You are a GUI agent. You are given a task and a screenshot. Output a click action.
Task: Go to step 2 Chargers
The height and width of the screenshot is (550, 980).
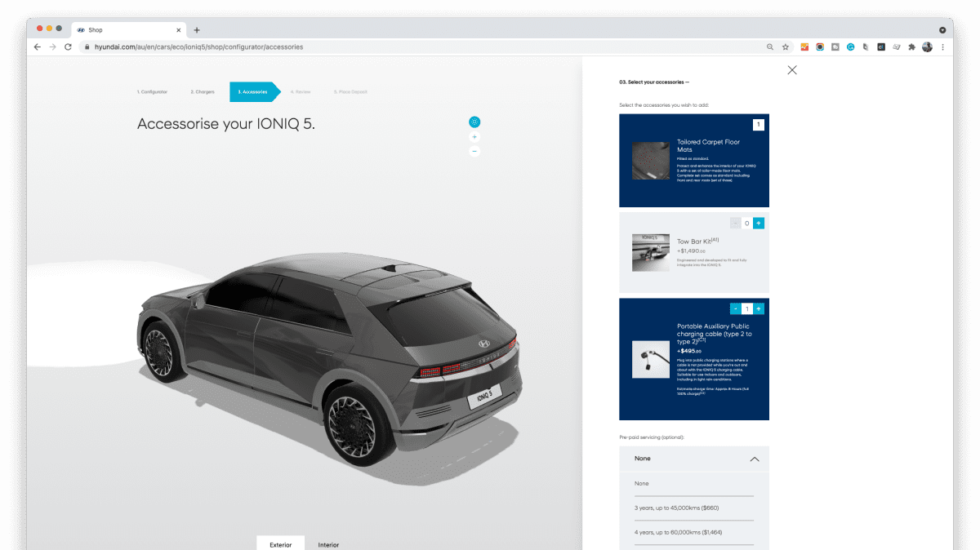tap(203, 92)
